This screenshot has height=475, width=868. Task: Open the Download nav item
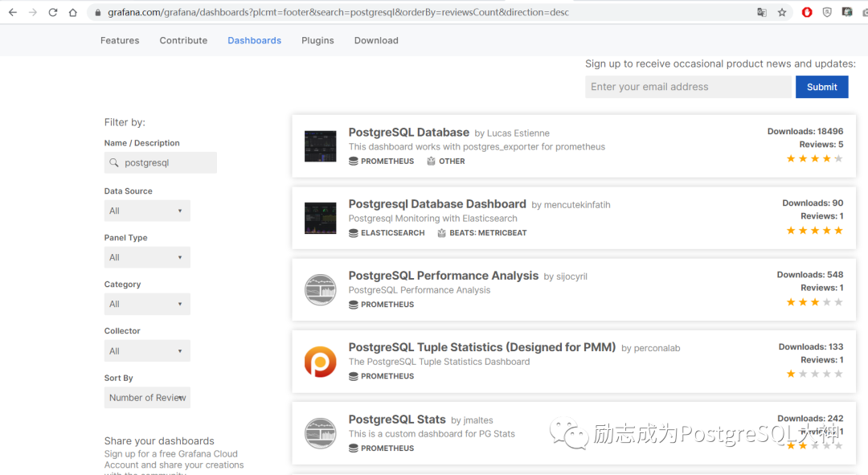(376, 40)
